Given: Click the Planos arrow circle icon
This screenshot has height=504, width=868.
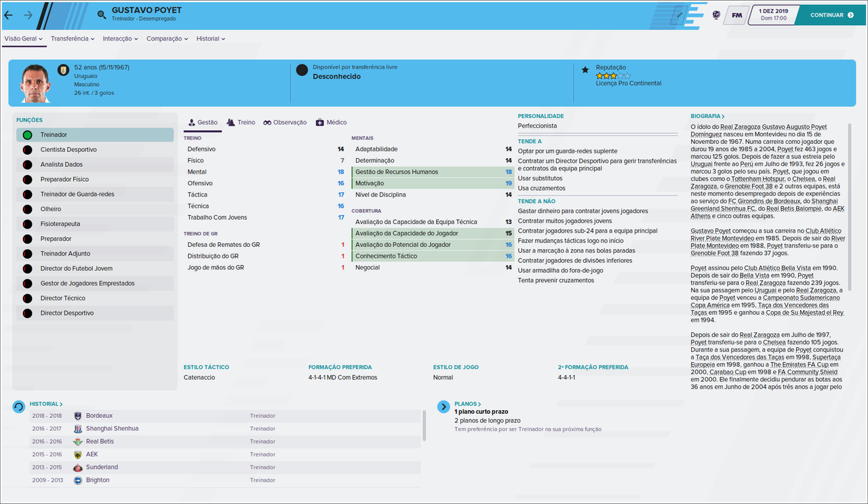Looking at the screenshot, I should 443,407.
